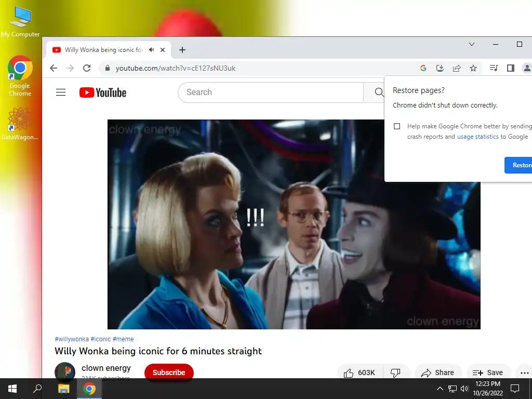Share this page icon in address bar
The width and height of the screenshot is (532, 399).
pyautogui.click(x=457, y=68)
